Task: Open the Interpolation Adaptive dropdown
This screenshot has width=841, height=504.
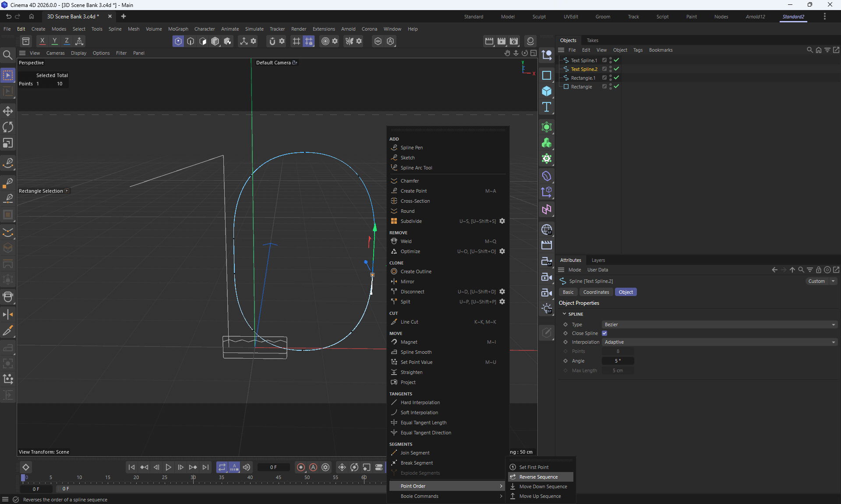Action: (719, 342)
